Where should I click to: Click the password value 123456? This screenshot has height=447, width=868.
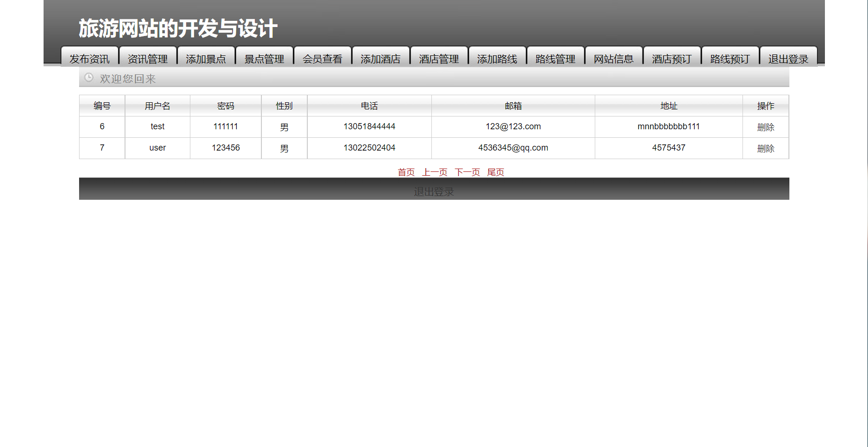point(226,148)
